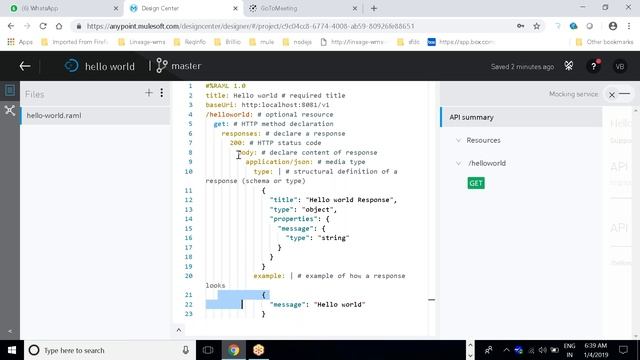Click the Chrome taskbar icon
The image size is (640, 360).
click(234, 350)
